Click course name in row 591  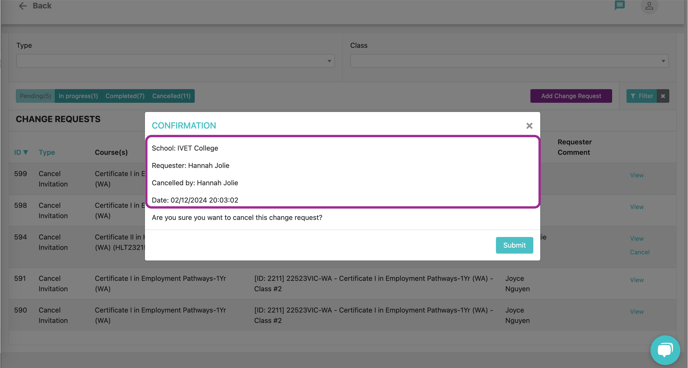[x=160, y=284]
